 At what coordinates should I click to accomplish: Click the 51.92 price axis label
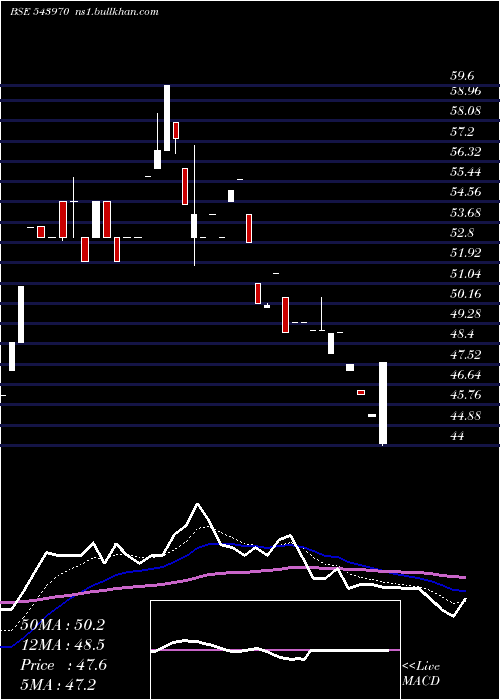tap(466, 253)
